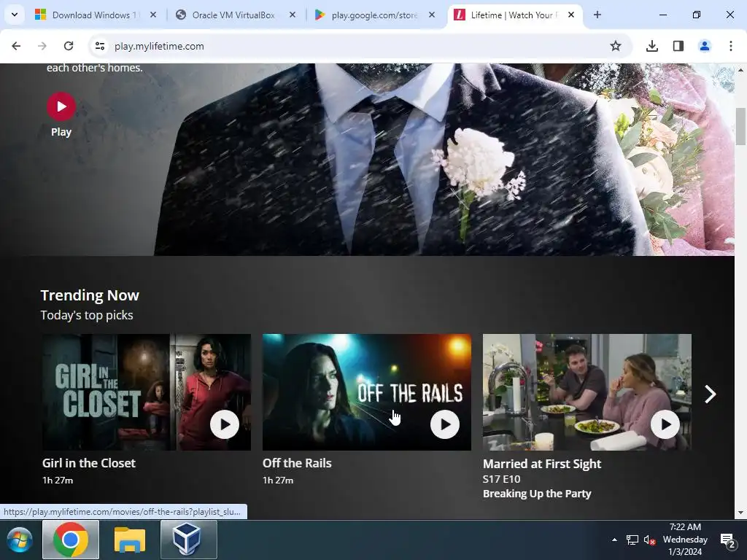Open Chrome downloads icon
The width and height of the screenshot is (747, 560).
click(x=651, y=46)
